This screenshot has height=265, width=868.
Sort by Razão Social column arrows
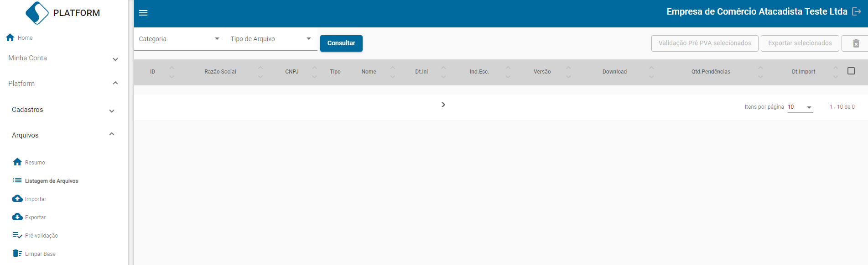260,72
